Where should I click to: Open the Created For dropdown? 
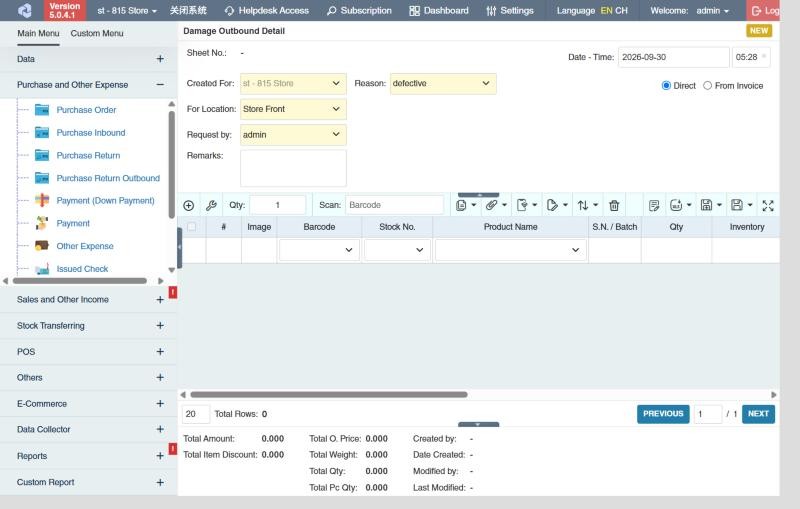(293, 84)
